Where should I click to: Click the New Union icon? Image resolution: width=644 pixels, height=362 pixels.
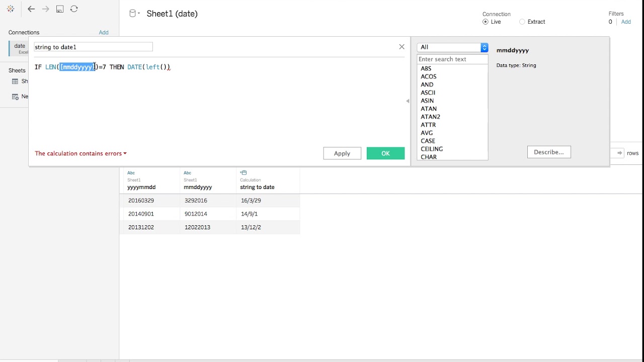pyautogui.click(x=15, y=97)
